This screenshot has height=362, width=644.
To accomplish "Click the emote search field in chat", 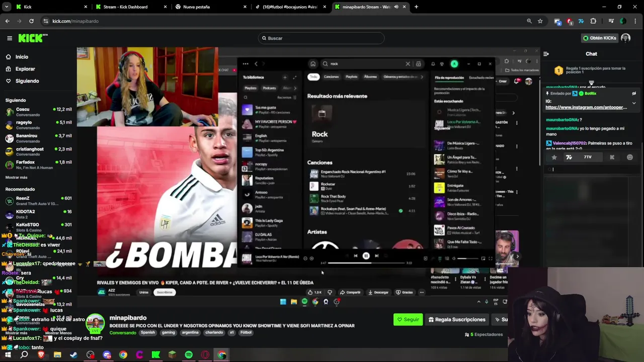I will [591, 169].
